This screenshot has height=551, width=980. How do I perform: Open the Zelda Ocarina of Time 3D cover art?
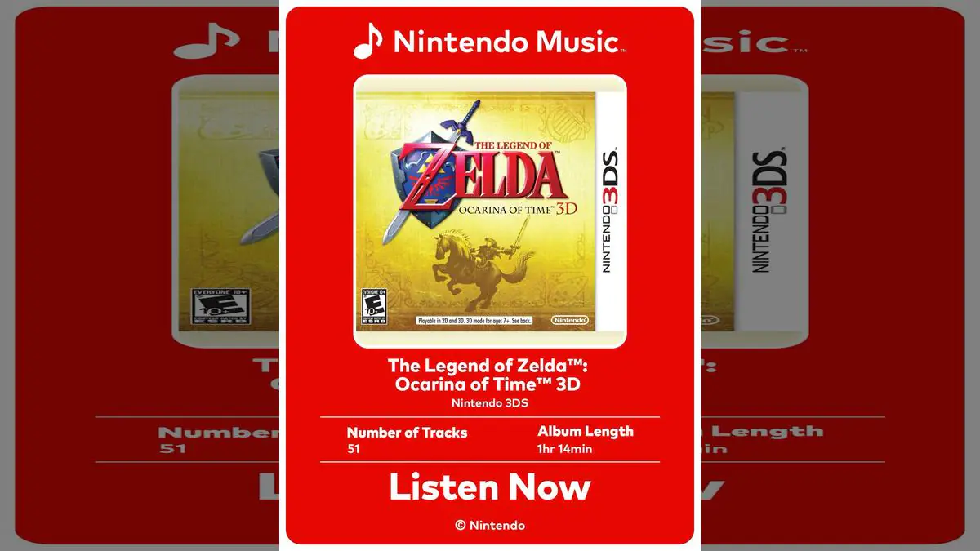(x=490, y=211)
